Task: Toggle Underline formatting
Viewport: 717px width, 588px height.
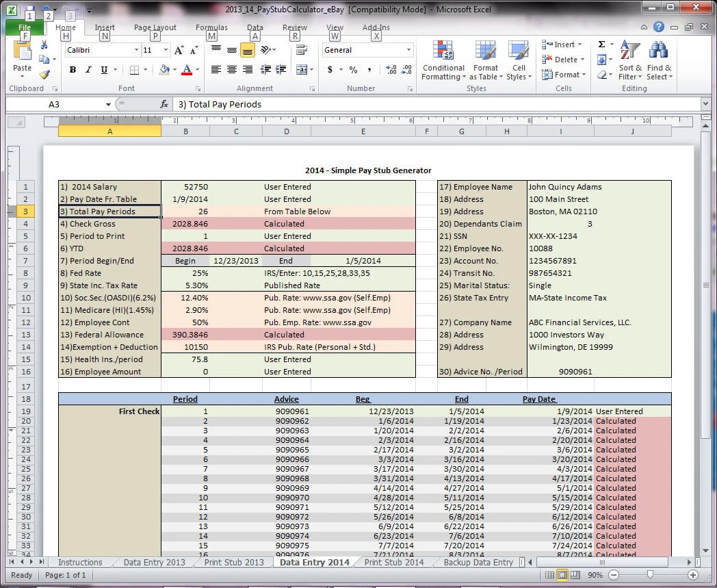Action: pyautogui.click(x=104, y=70)
